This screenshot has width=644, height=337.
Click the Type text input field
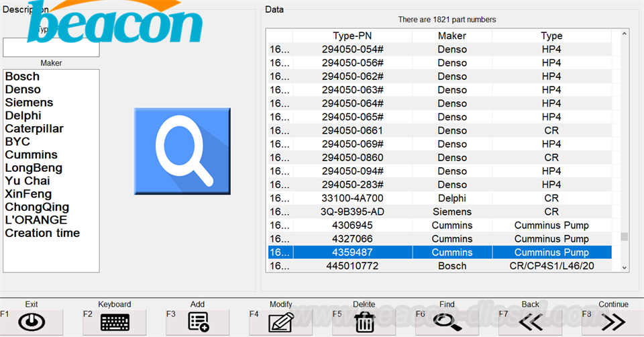click(x=51, y=48)
